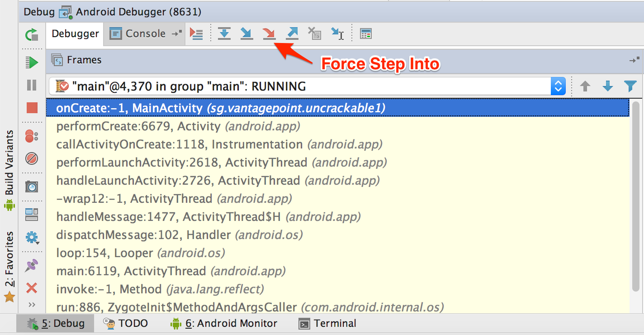This screenshot has width=644, height=335.
Task: Open the Evaluate Expression calculator
Action: click(365, 33)
